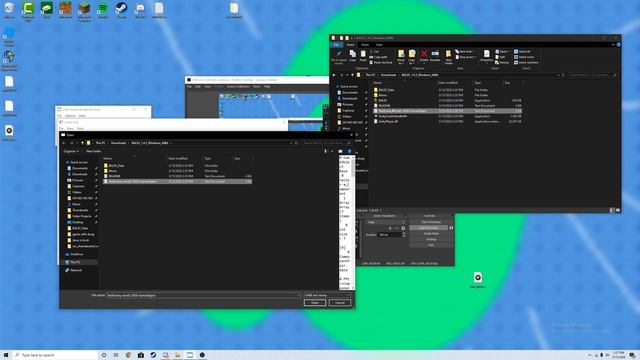Viewport: 640px width, 360px height.
Task: Click Paste shortcut in the Explorer ribbon
Action: click(380, 62)
